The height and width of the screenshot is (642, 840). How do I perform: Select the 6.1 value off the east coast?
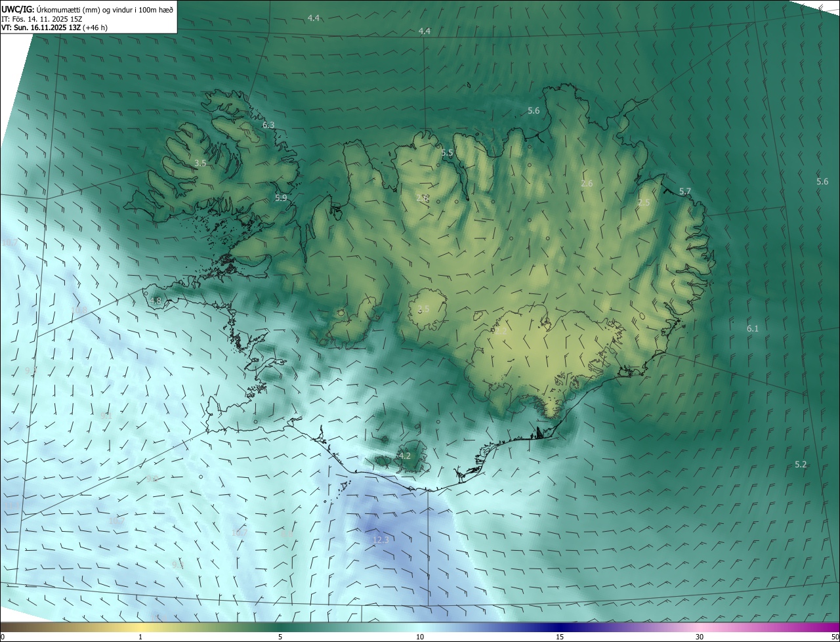[752, 328]
